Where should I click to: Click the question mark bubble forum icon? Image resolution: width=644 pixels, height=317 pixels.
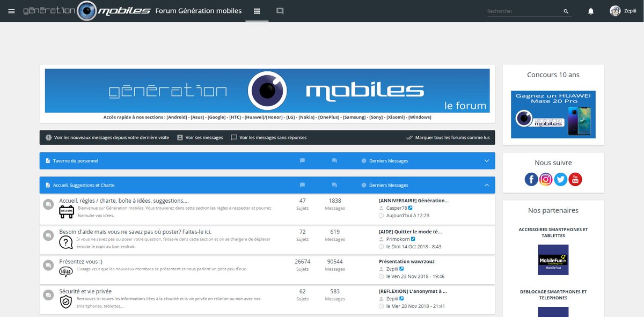click(x=65, y=242)
